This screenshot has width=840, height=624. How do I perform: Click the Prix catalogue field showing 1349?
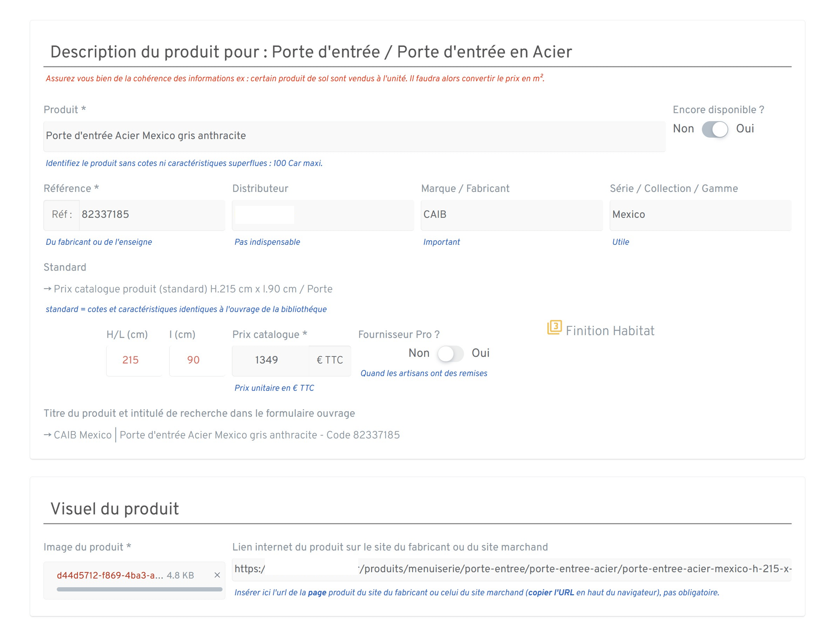[x=270, y=360]
